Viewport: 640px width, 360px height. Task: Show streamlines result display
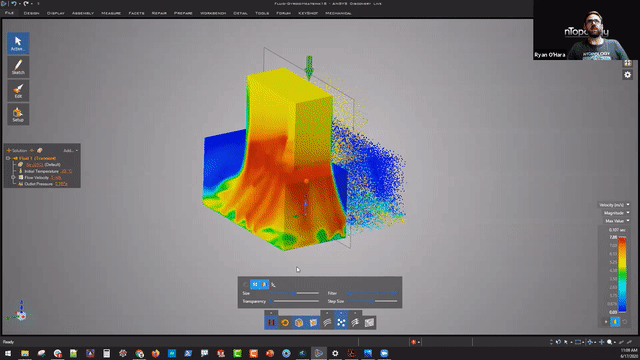(327, 322)
